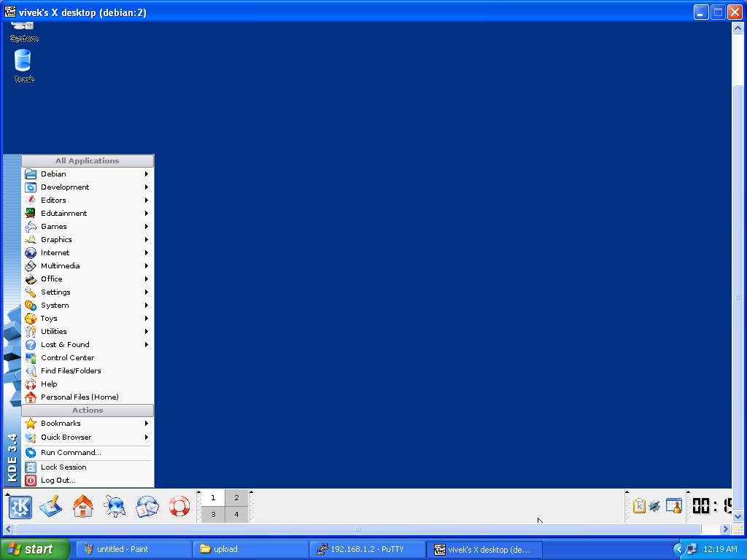The height and width of the screenshot is (560, 747).
Task: Open the Utilities menu entry
Action: [88, 332]
